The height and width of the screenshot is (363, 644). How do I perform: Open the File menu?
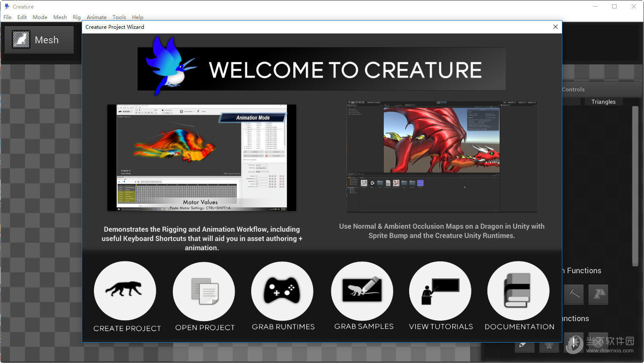pos(7,17)
